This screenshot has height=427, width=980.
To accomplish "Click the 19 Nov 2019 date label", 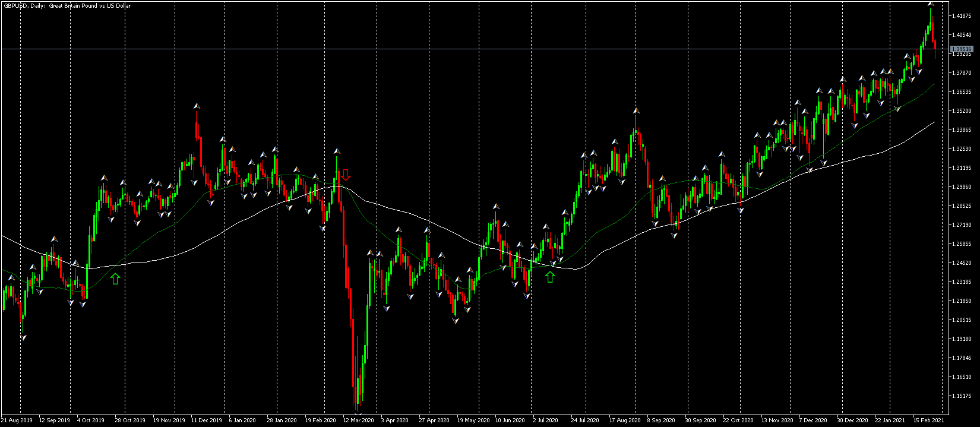I will [x=169, y=420].
